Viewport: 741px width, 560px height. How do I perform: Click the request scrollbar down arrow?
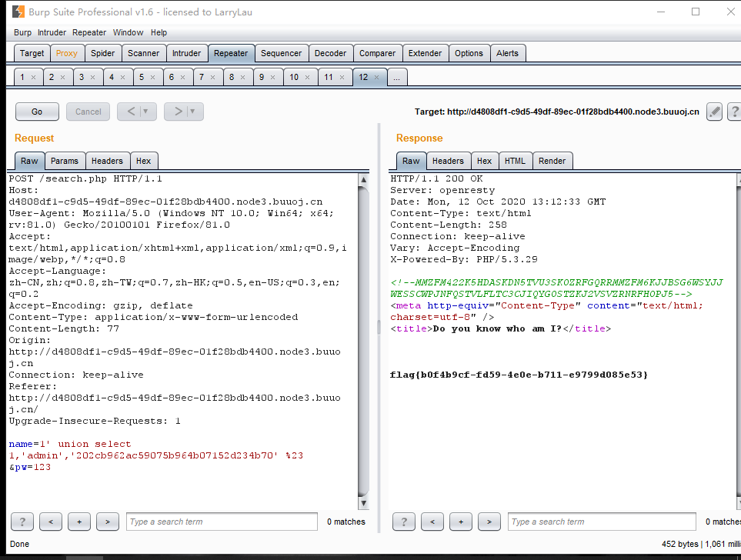coord(363,503)
